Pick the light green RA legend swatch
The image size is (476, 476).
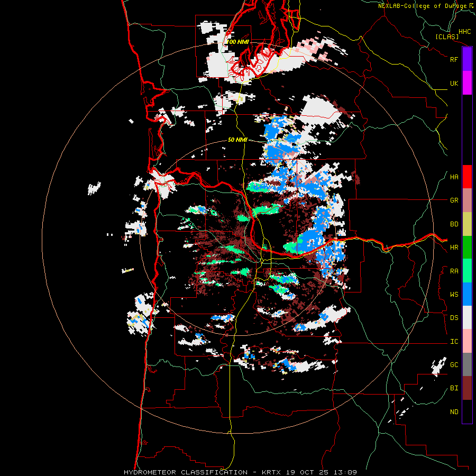coord(467,271)
